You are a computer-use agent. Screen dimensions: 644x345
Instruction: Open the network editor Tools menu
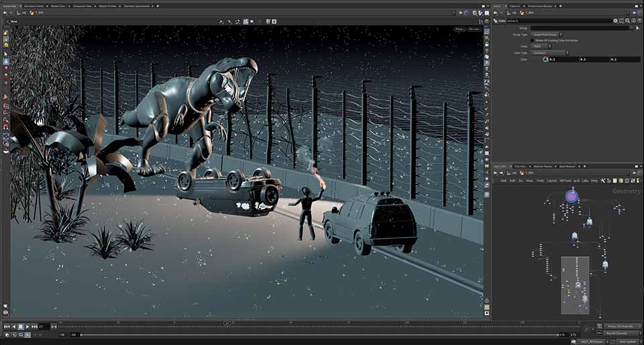click(x=540, y=181)
